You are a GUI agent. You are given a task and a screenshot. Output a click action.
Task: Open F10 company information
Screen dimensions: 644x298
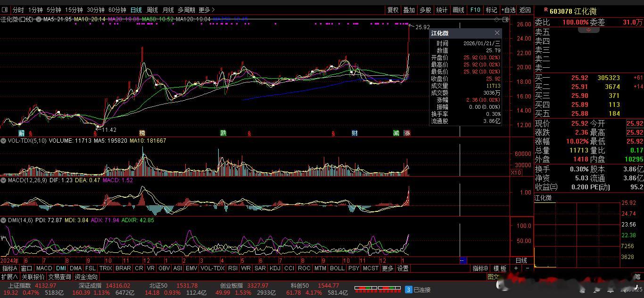pyautogui.click(x=475, y=10)
